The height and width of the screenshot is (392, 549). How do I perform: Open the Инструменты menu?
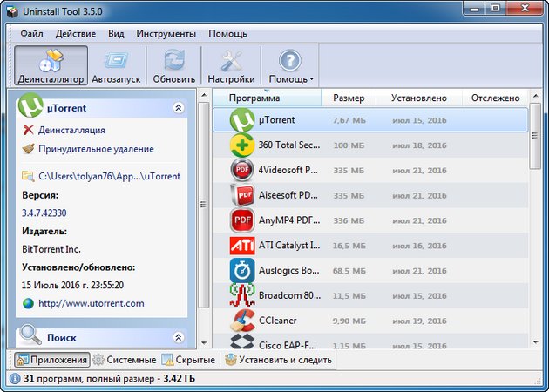pos(166,34)
